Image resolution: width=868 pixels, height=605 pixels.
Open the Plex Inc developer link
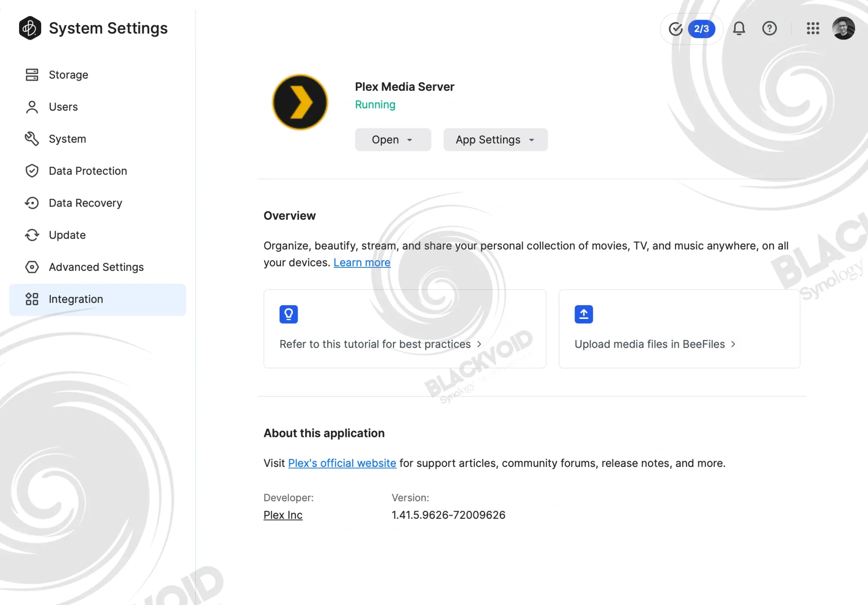tap(283, 515)
